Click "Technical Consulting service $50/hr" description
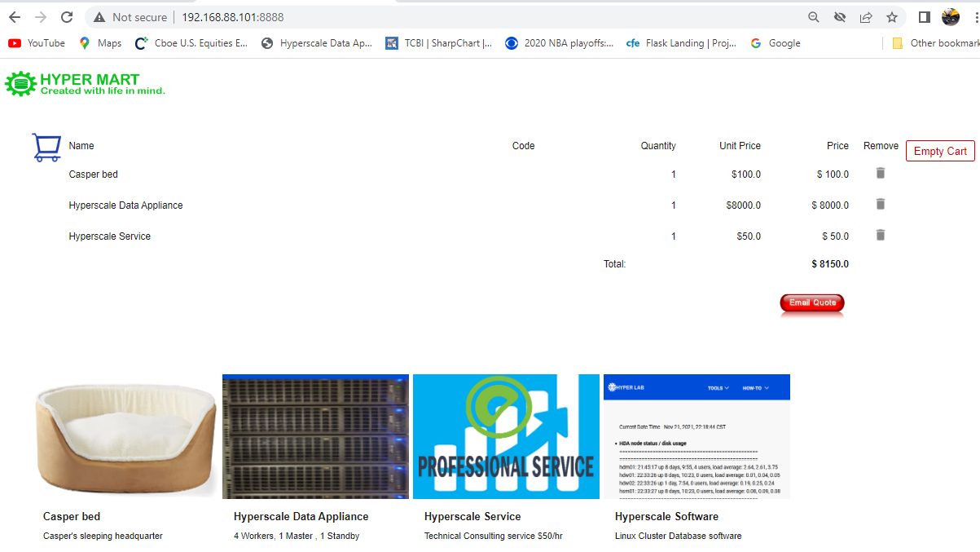 (x=494, y=536)
